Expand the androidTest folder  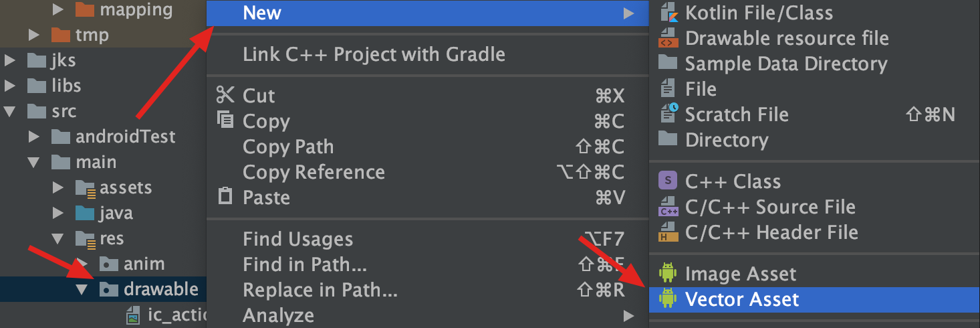34,137
